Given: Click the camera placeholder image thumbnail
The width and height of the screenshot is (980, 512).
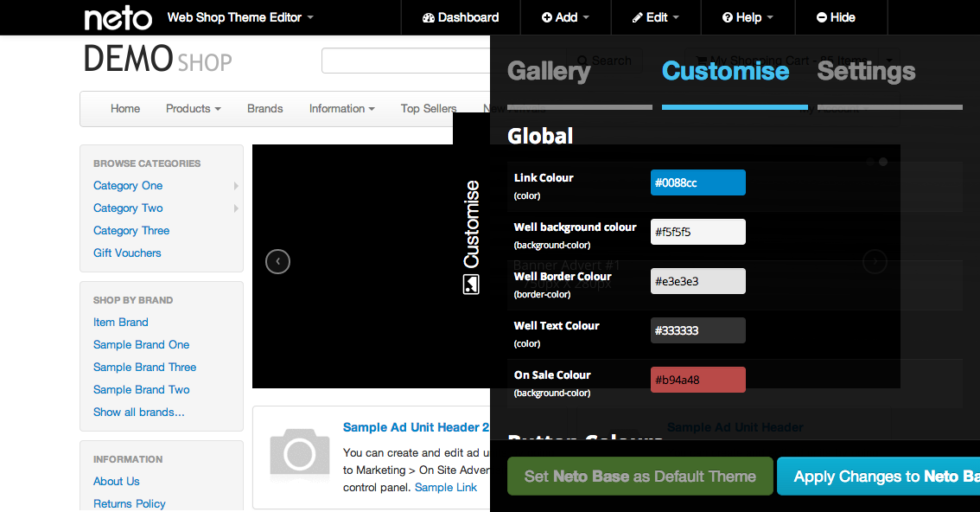Looking at the screenshot, I should [x=299, y=453].
